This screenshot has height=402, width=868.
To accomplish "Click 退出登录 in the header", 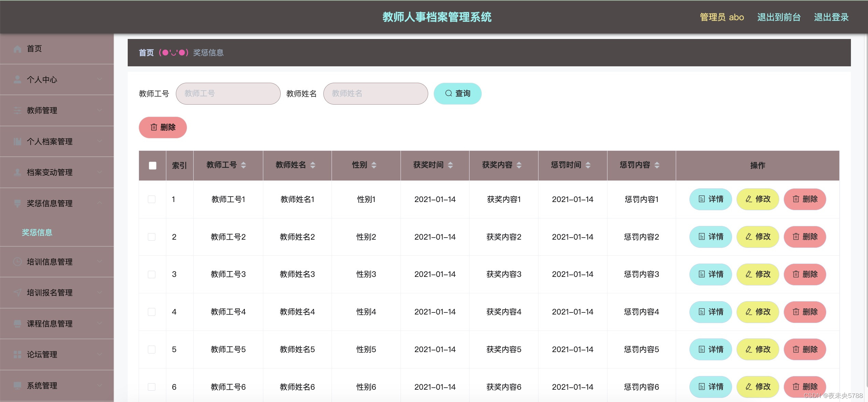I will click(831, 17).
